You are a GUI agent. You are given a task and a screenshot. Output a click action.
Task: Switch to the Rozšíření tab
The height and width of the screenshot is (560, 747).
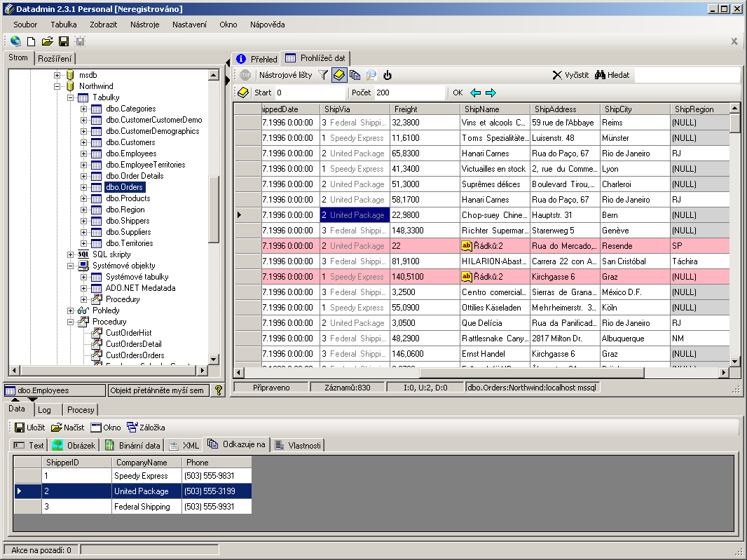(x=55, y=59)
